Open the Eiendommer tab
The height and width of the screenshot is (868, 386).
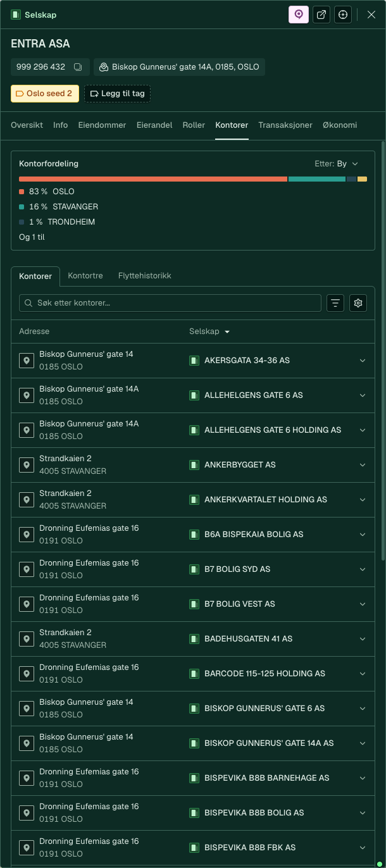tap(102, 125)
